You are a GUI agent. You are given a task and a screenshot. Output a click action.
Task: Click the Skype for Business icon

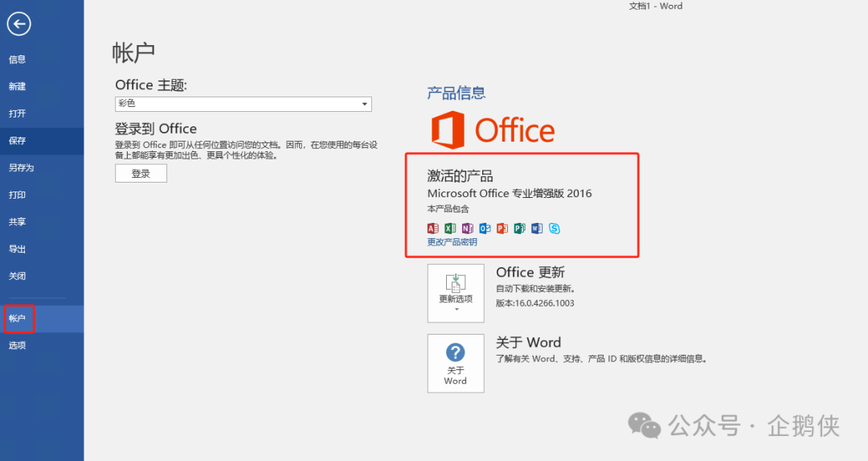coord(554,228)
